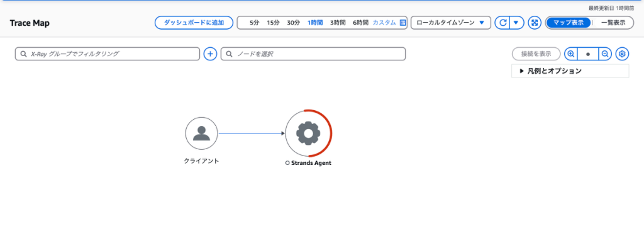644x233 pixels.
Task: Click the zoom level reset dot
Action: click(588, 54)
